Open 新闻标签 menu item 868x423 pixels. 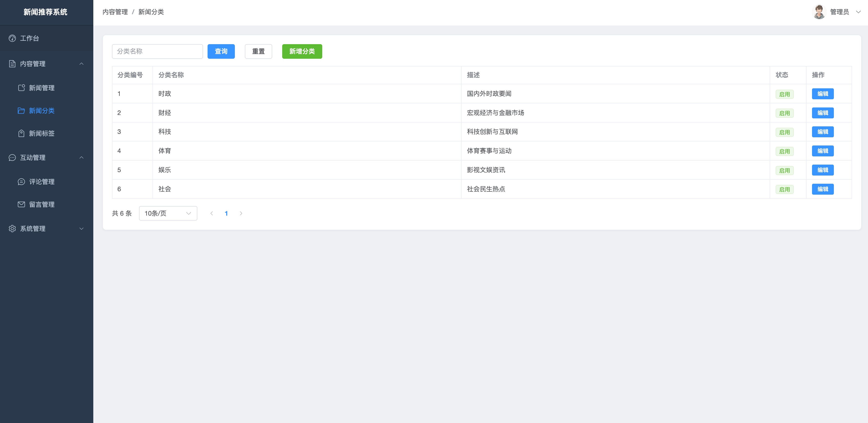point(46,133)
